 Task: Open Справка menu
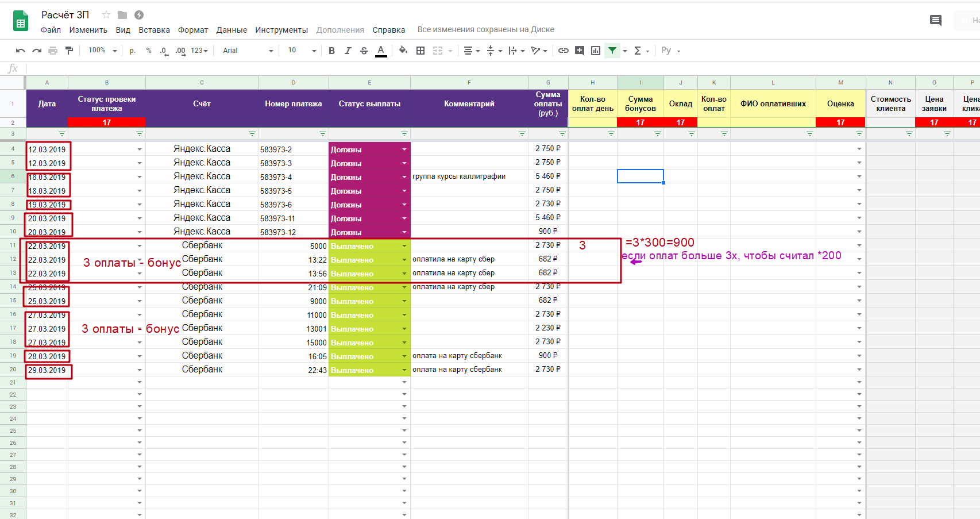click(x=388, y=30)
